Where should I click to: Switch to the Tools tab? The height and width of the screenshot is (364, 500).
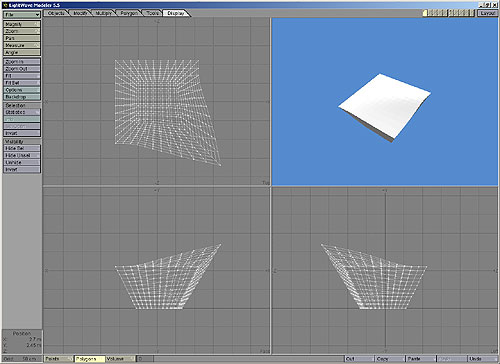152,13
